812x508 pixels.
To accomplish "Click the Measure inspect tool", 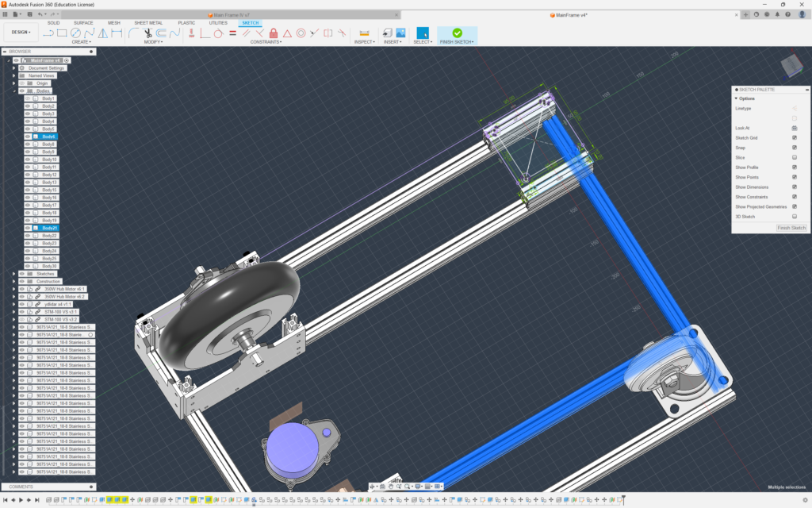I will (x=364, y=33).
